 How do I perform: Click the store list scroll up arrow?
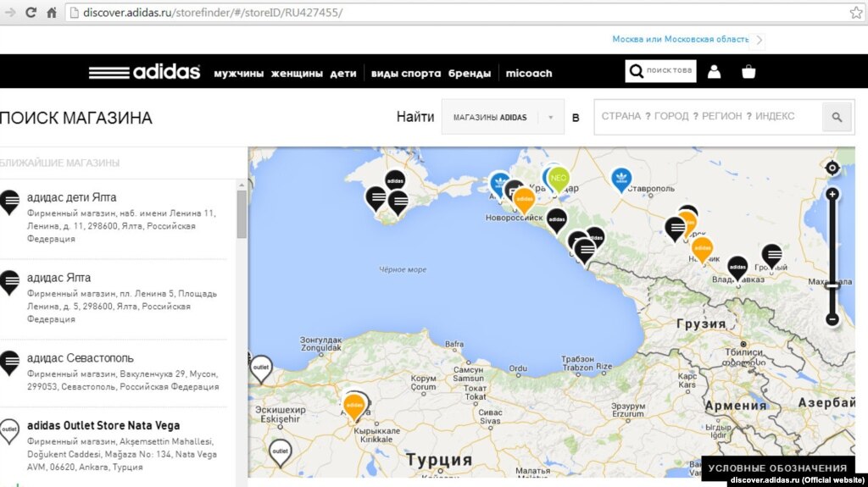click(x=242, y=185)
